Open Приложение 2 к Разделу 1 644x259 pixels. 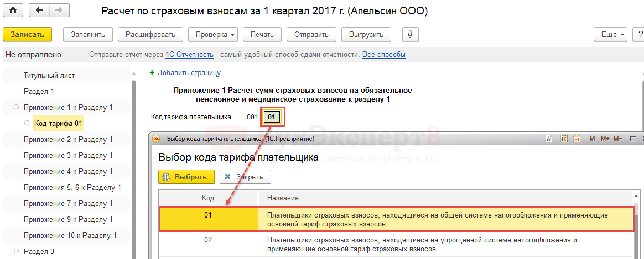click(x=67, y=140)
